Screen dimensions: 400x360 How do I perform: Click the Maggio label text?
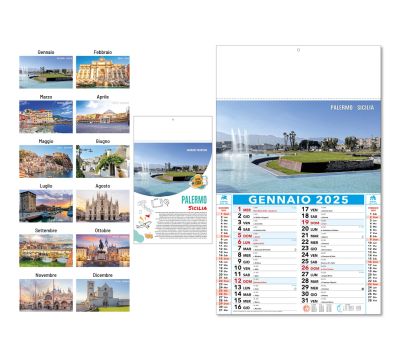point(46,141)
